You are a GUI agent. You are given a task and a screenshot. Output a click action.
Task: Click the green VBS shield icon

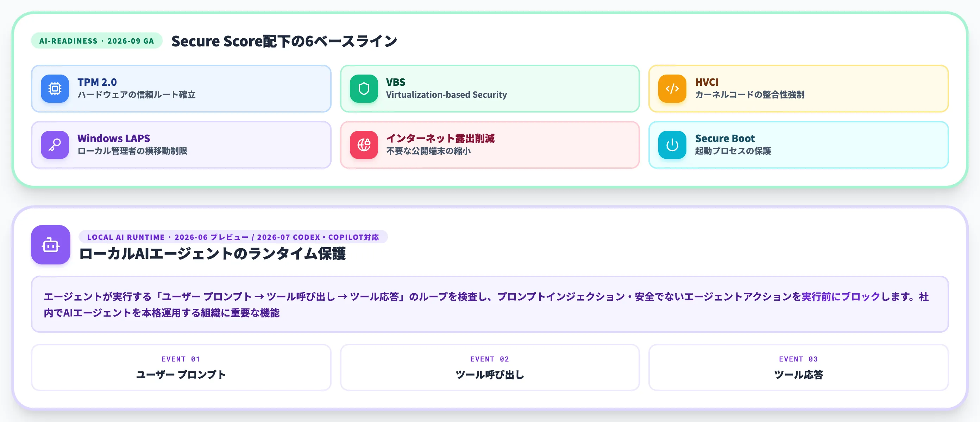(x=364, y=89)
